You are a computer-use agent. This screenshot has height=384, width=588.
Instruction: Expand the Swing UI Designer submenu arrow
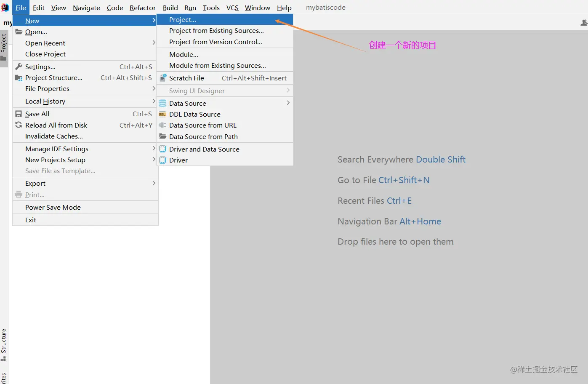coord(288,90)
